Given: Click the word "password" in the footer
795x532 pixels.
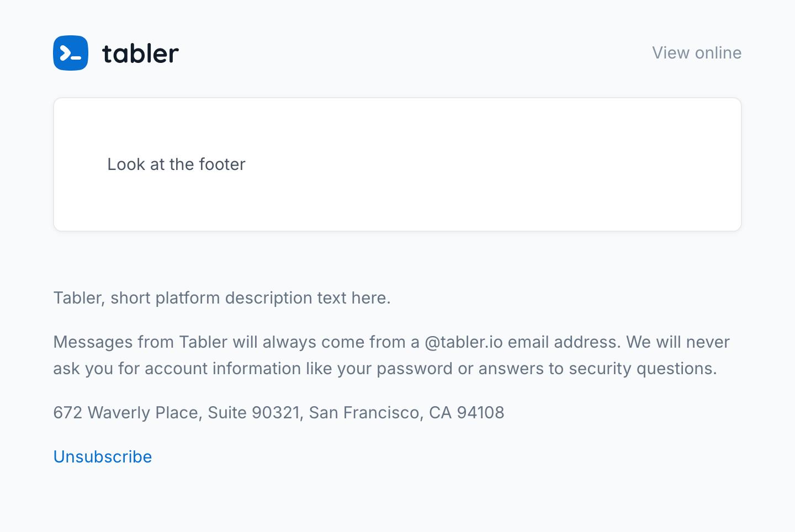Looking at the screenshot, I should 415,369.
